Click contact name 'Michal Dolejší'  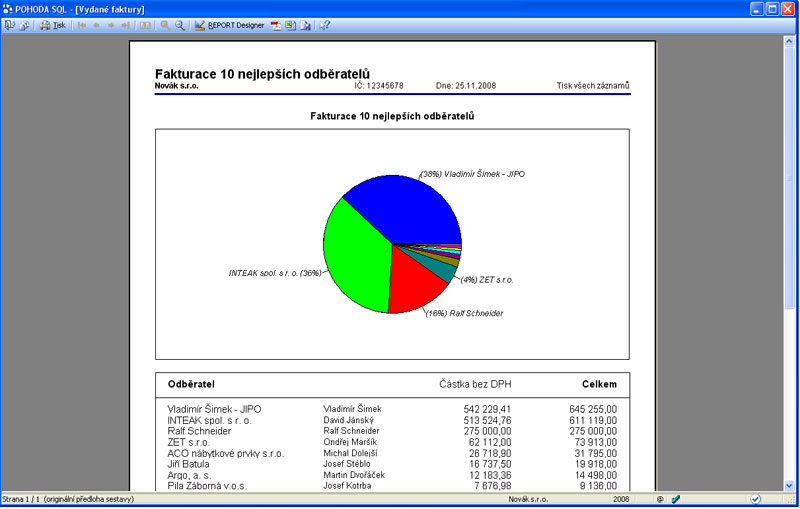[x=351, y=453]
